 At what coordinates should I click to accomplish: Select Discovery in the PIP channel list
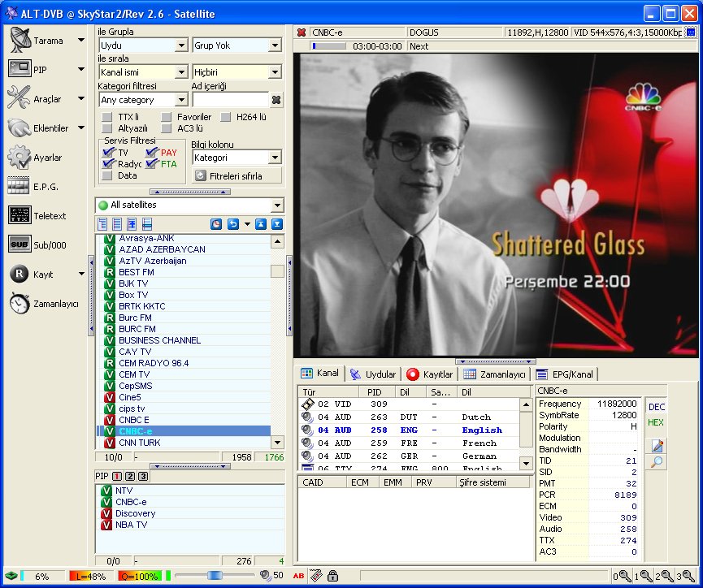pyautogui.click(x=190, y=513)
